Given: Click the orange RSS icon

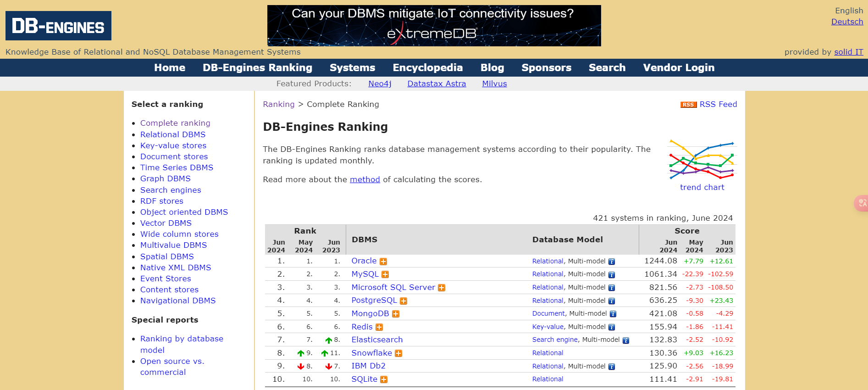Looking at the screenshot, I should click(688, 105).
